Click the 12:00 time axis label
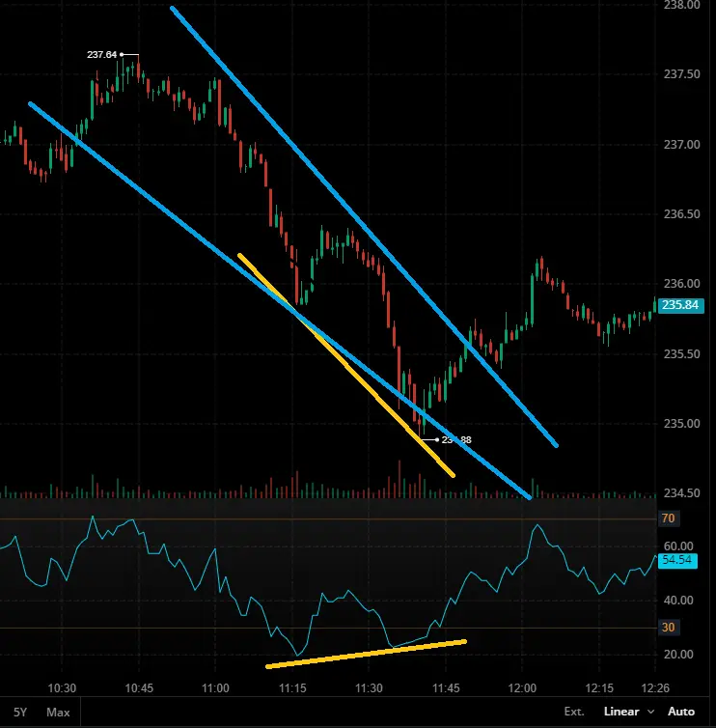Viewport: 716px width, 728px height. pos(522,687)
